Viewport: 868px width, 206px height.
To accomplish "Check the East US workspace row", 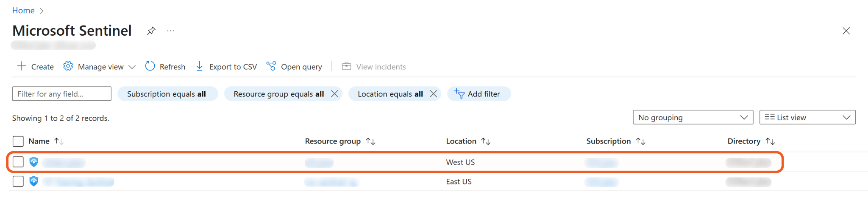I will pyautogui.click(x=18, y=181).
